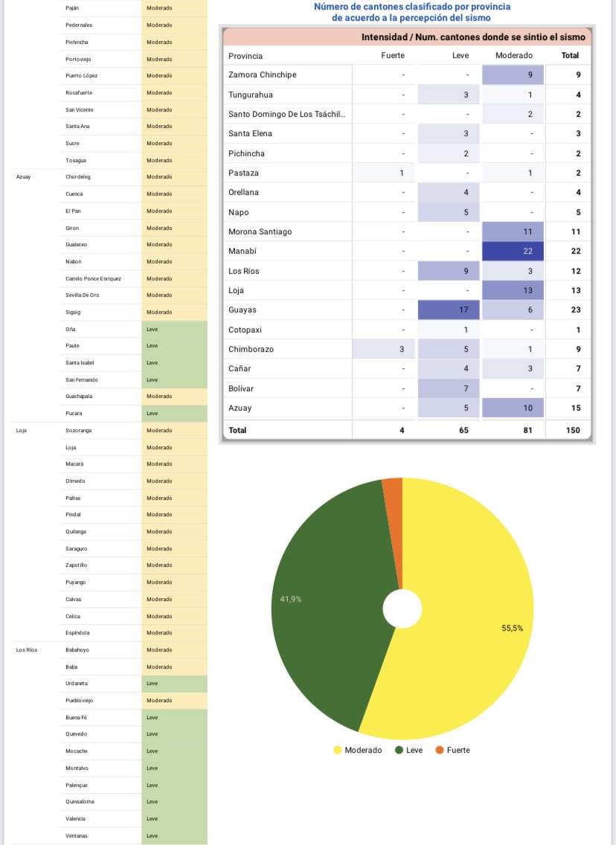The height and width of the screenshot is (845, 616).
Task: Sort by the Moderado column header in province table
Action: pyautogui.click(x=513, y=56)
